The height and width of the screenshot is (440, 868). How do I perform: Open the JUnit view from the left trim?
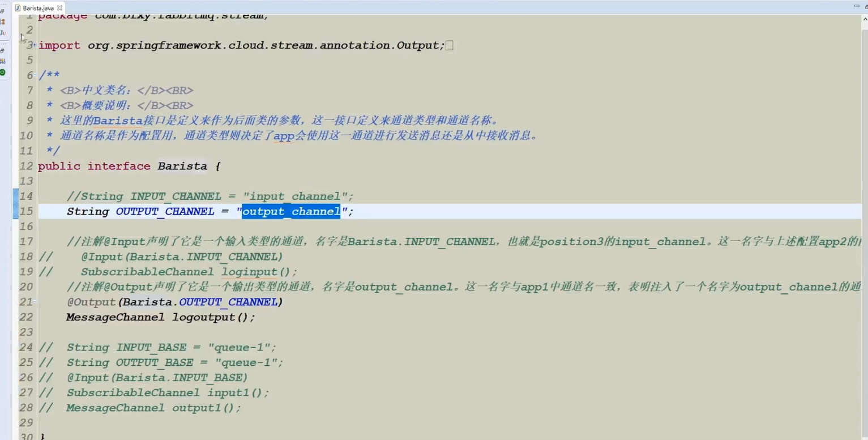[x=3, y=33]
